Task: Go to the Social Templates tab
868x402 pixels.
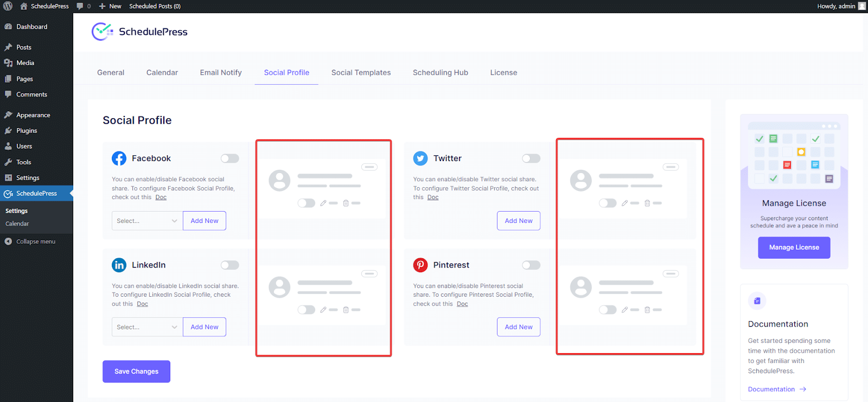Action: (x=361, y=72)
